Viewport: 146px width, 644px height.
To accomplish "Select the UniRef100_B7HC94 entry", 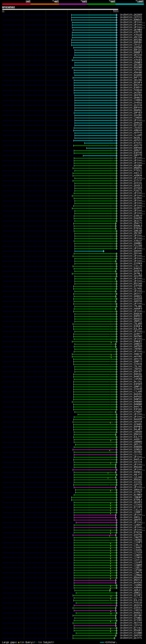I will click(x=131, y=532).
